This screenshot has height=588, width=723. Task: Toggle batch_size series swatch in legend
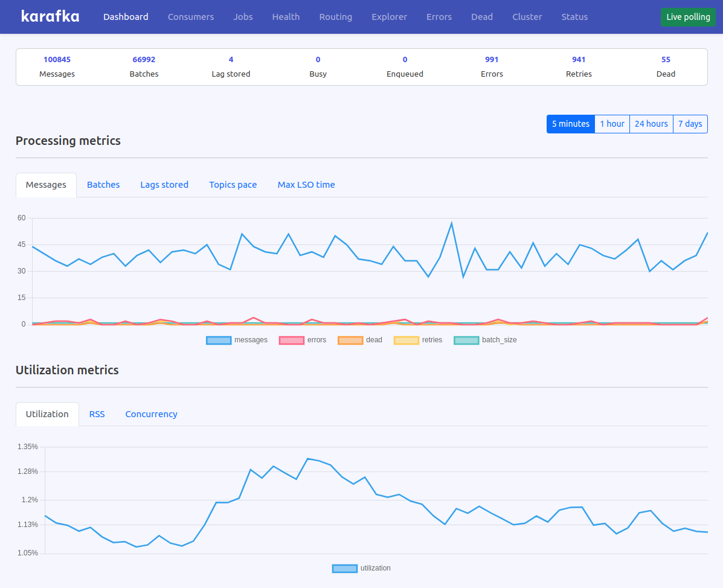467,340
